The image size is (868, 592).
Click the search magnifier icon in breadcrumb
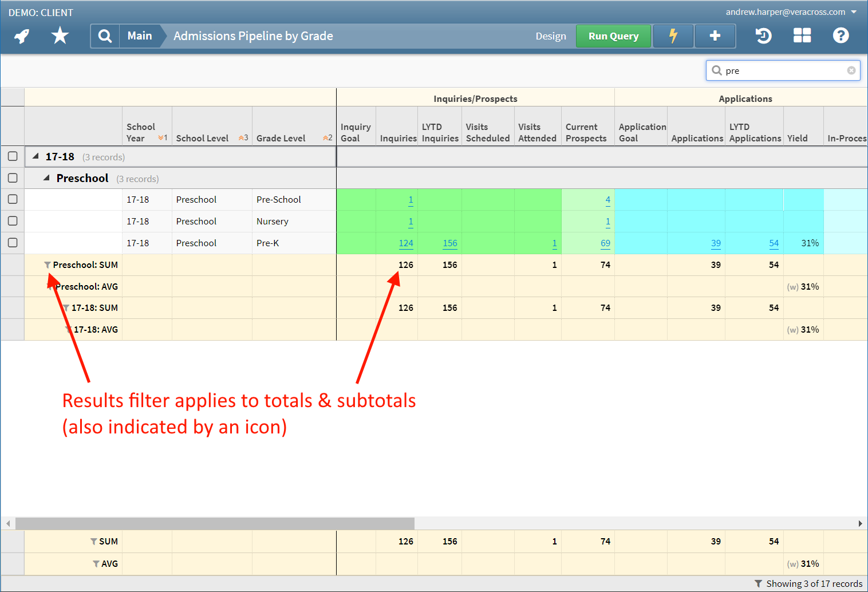pyautogui.click(x=104, y=35)
